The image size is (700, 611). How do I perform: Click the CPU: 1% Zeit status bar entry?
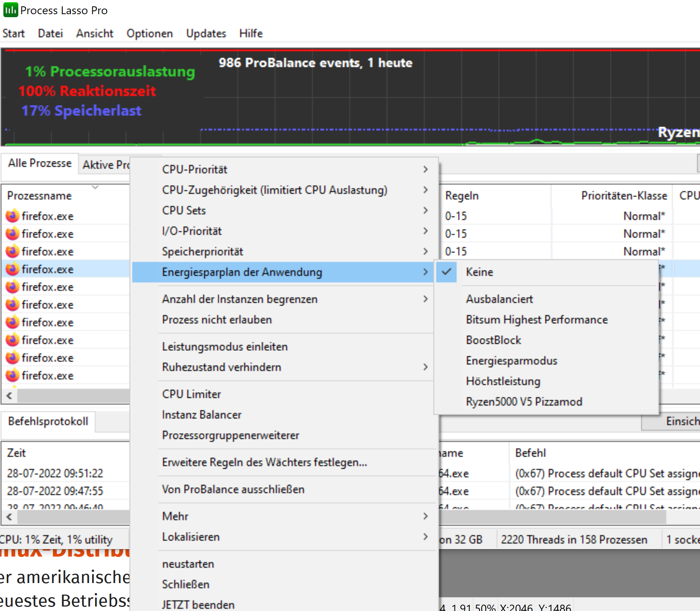(56, 539)
